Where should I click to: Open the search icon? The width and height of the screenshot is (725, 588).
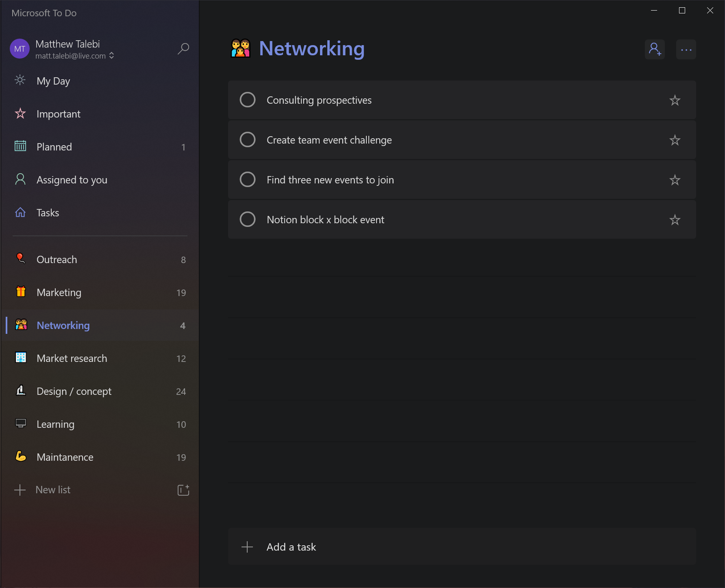[x=183, y=48]
